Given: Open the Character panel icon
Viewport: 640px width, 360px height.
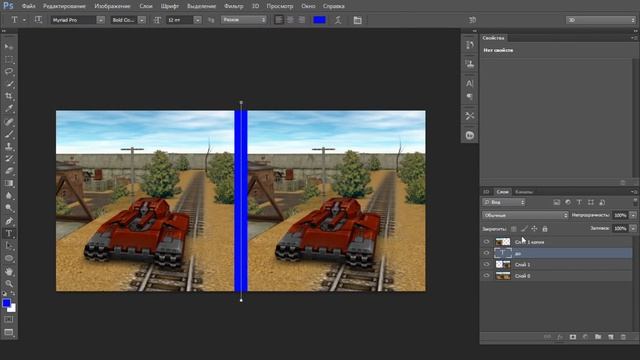Looking at the screenshot, I should click(x=470, y=83).
